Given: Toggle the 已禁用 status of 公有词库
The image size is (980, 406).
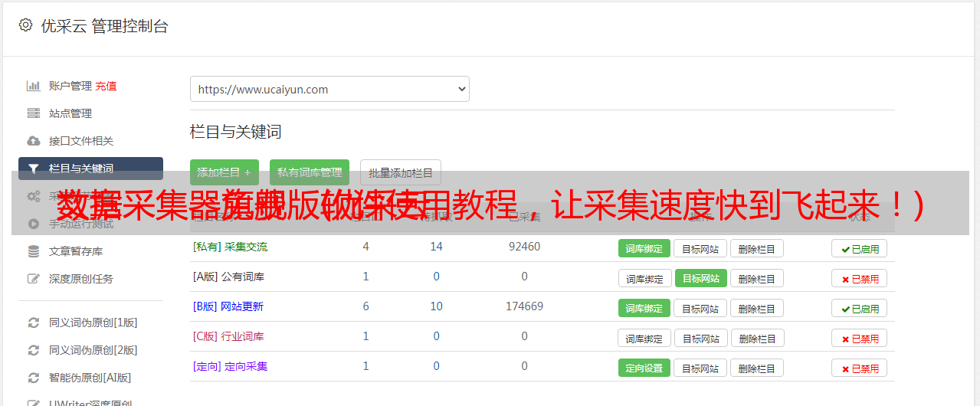Looking at the screenshot, I should coord(860,278).
